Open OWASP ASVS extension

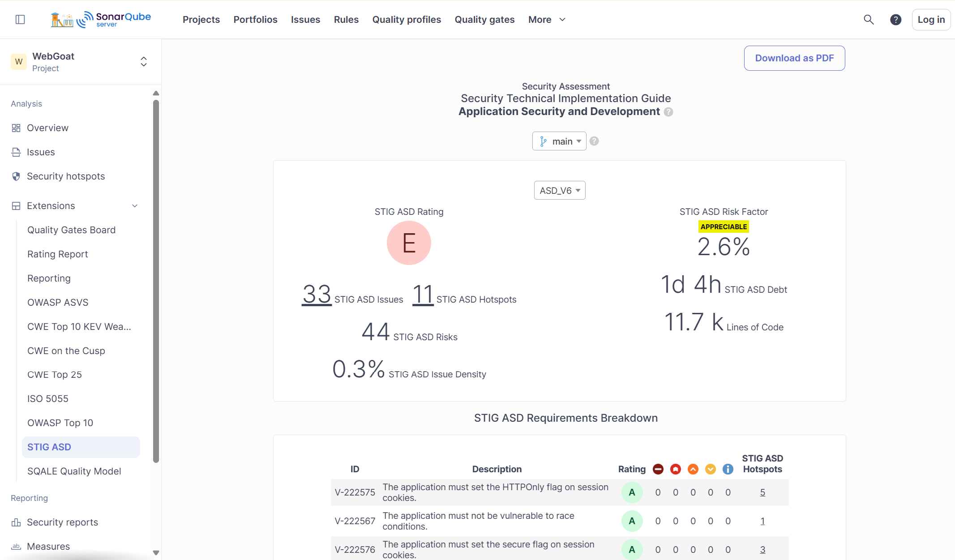[x=58, y=303]
